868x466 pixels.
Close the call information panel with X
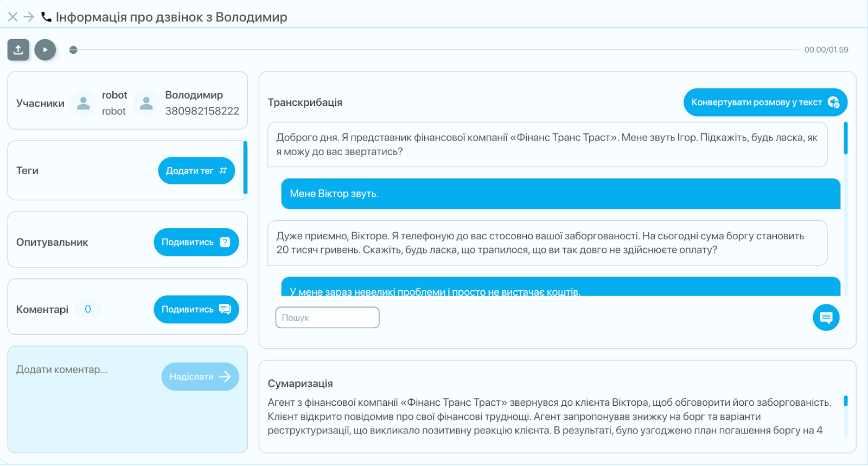coord(13,17)
